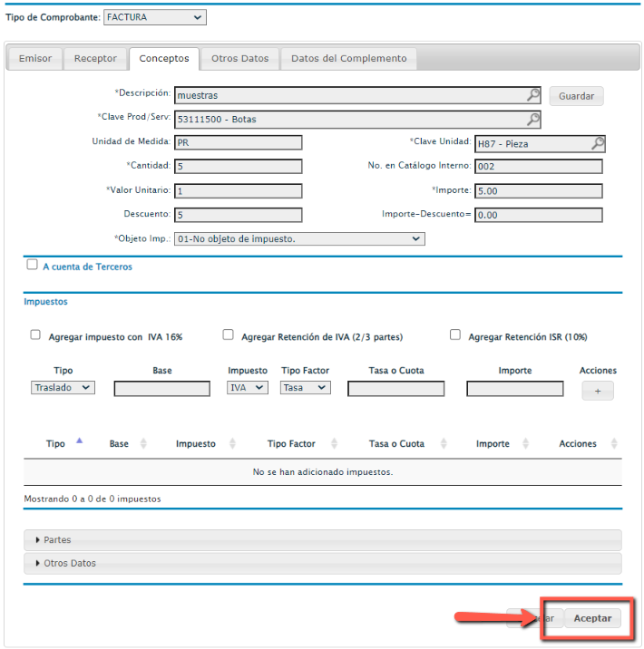The image size is (644, 649).
Task: Click the Aceptar button
Action: tap(592, 618)
